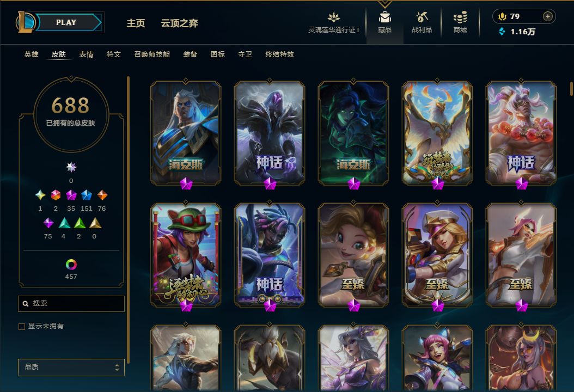Click the 搜索 search input field

coord(71,303)
